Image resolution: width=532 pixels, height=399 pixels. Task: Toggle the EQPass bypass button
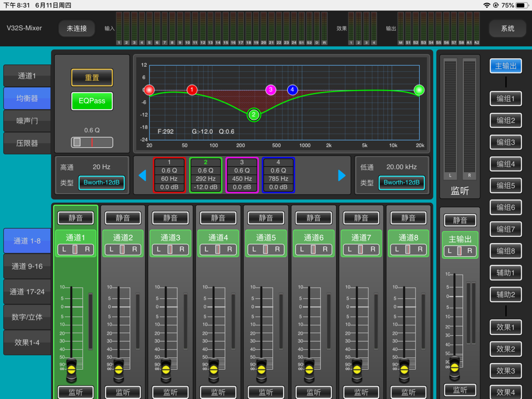[92, 101]
